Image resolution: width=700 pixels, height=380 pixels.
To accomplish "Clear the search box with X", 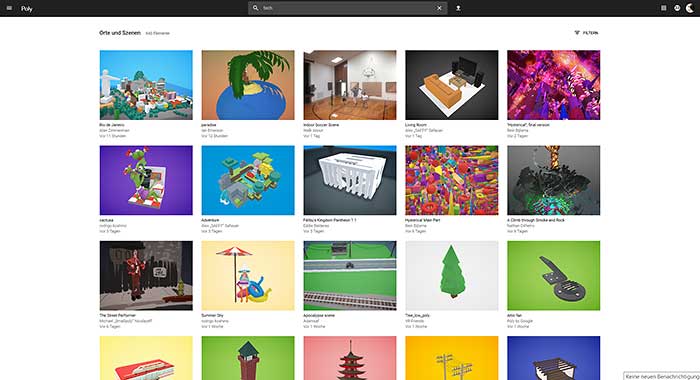I will [x=439, y=8].
